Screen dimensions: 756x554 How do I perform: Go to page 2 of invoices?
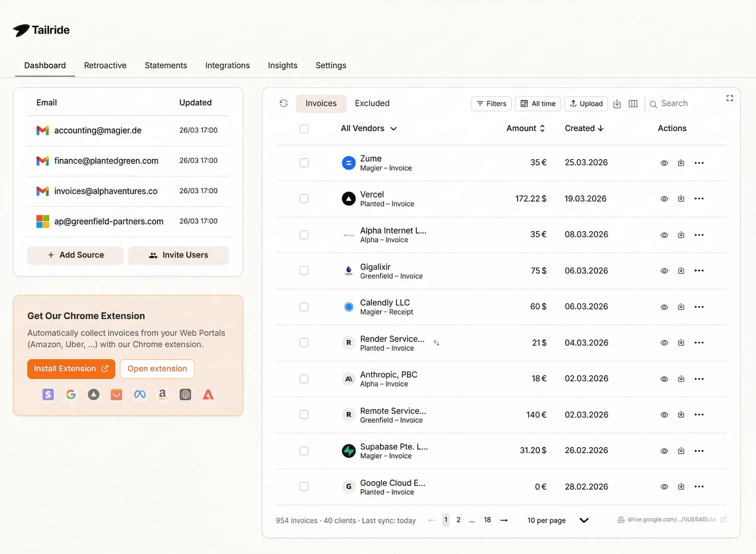(458, 520)
